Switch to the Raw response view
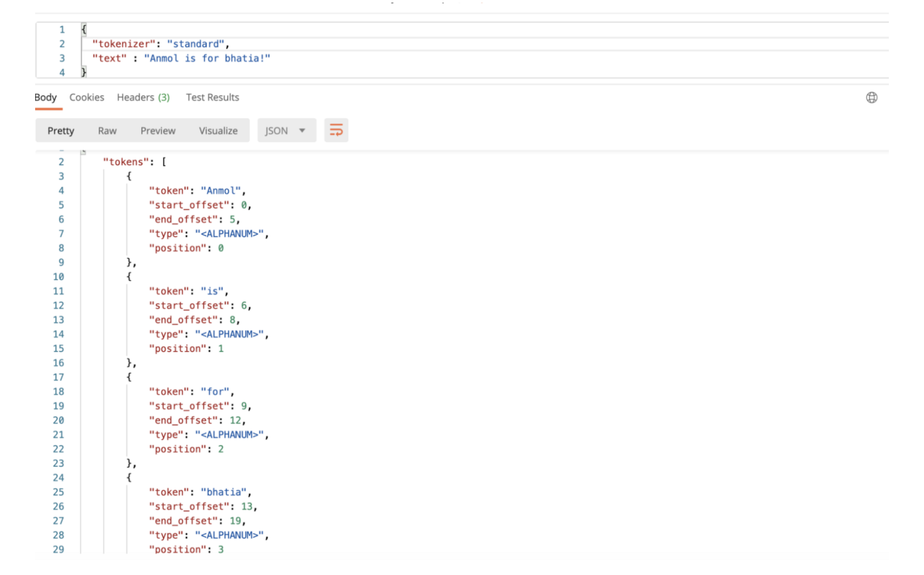Screen dimensions: 924x575 pyautogui.click(x=107, y=131)
